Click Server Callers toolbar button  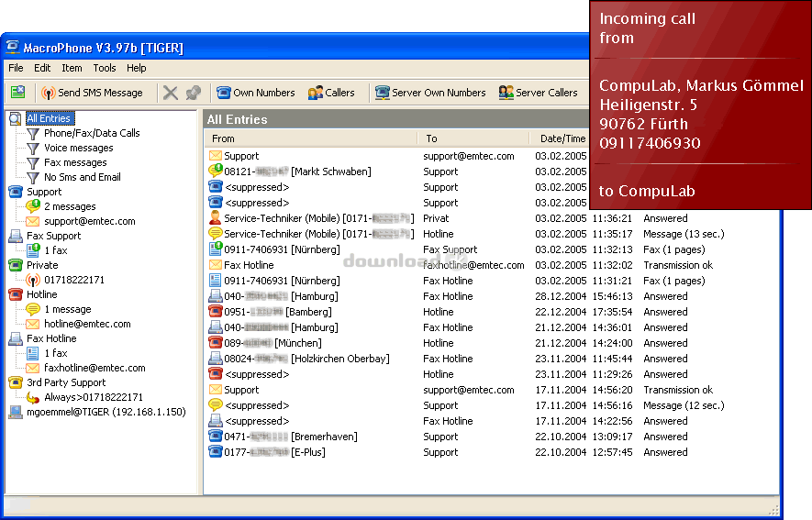coord(538,93)
